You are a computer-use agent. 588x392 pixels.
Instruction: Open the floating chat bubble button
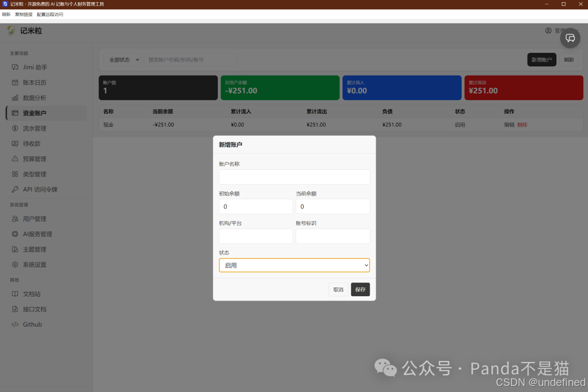[570, 38]
